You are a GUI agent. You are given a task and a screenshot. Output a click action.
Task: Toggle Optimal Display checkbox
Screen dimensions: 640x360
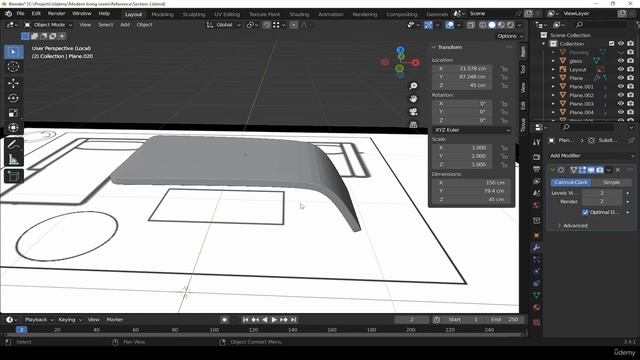tap(585, 212)
